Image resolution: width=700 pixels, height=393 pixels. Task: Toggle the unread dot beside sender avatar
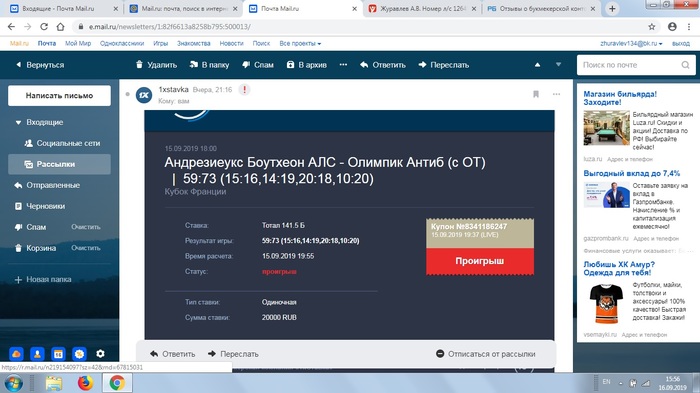(128, 94)
